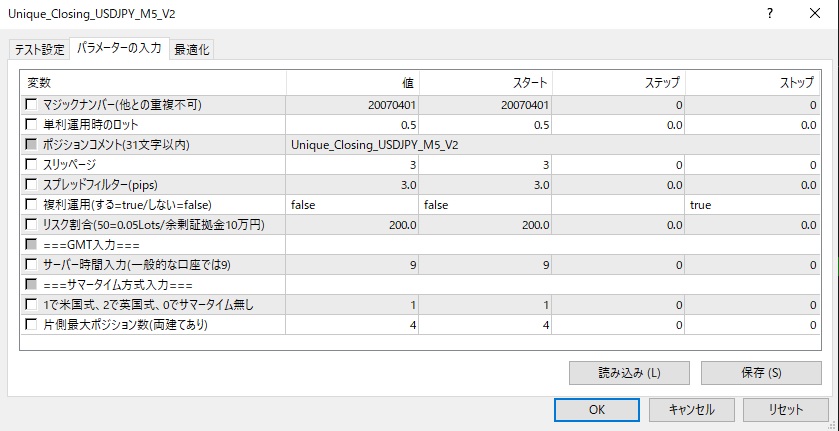Click the help question mark icon

tap(769, 16)
